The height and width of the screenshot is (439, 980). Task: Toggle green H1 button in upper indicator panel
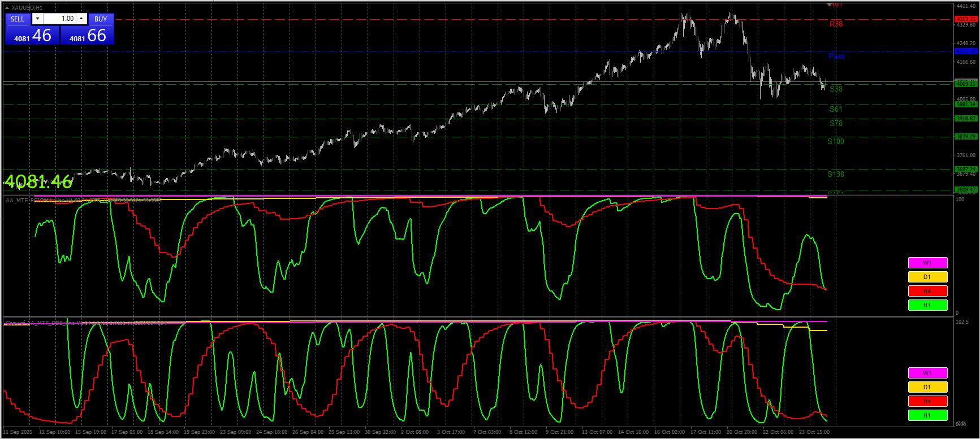927,305
